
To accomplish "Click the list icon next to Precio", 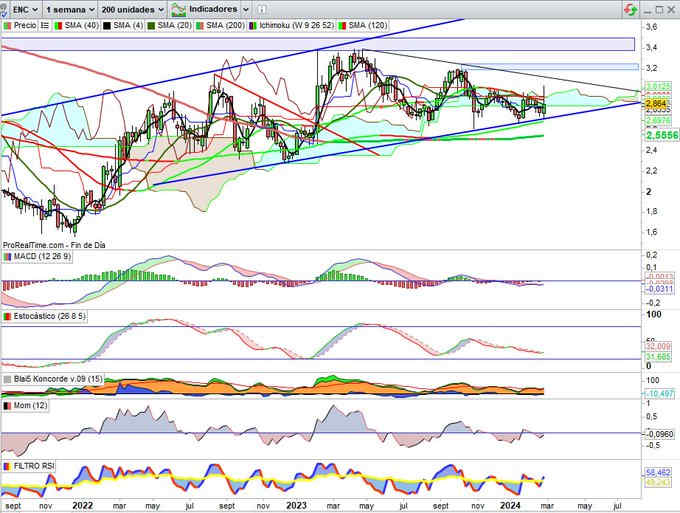I will [43, 22].
